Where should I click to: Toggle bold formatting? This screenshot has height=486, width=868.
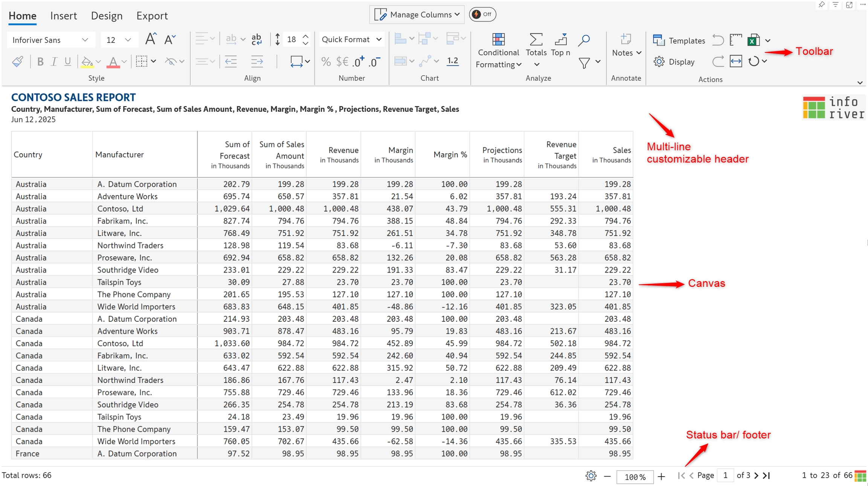point(40,62)
